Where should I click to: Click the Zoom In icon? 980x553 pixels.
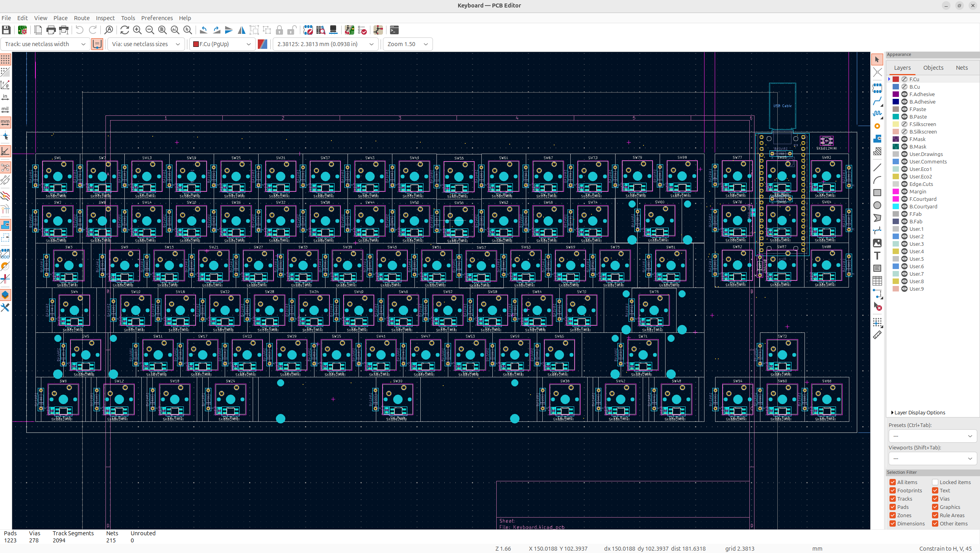point(137,30)
